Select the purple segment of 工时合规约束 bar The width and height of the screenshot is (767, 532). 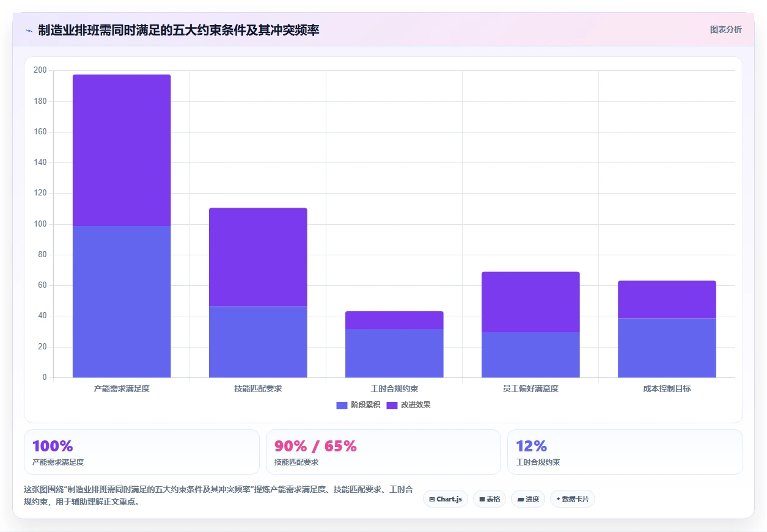(x=394, y=320)
